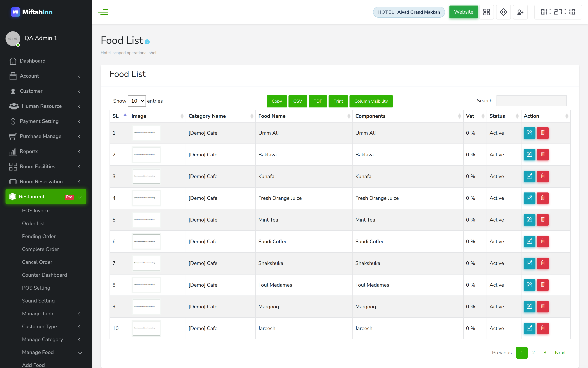588x368 pixels.
Task: Expand the Account sidebar menu
Action: point(46,76)
